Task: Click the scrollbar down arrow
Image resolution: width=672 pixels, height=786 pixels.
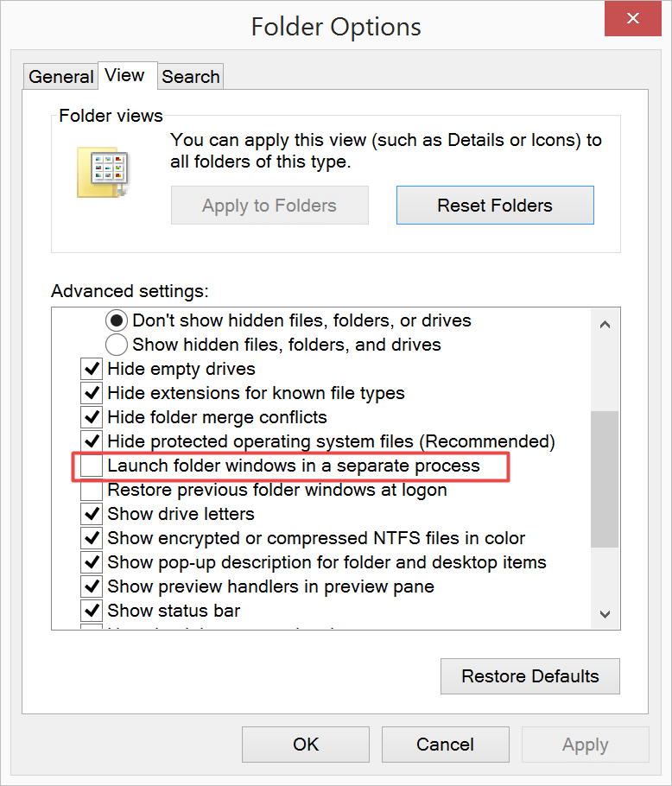Action: pos(605,612)
